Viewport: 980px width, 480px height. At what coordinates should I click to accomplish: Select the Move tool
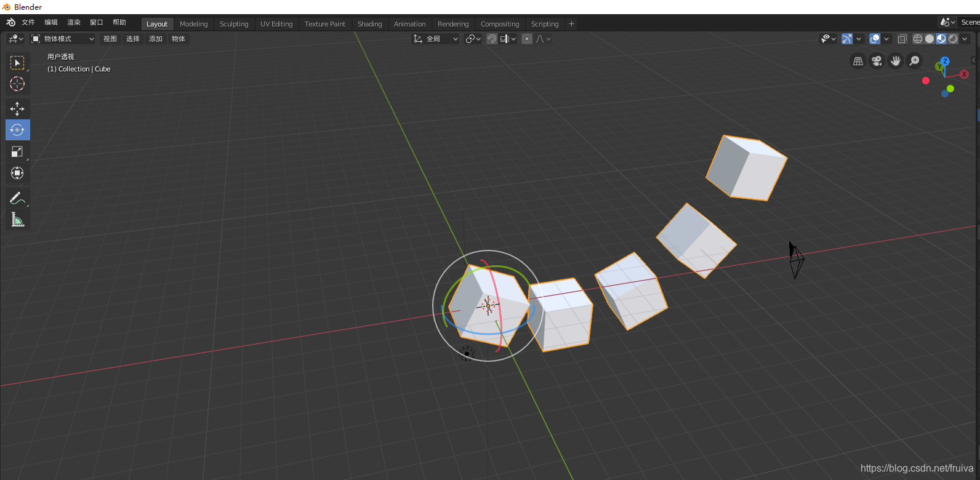coord(17,109)
